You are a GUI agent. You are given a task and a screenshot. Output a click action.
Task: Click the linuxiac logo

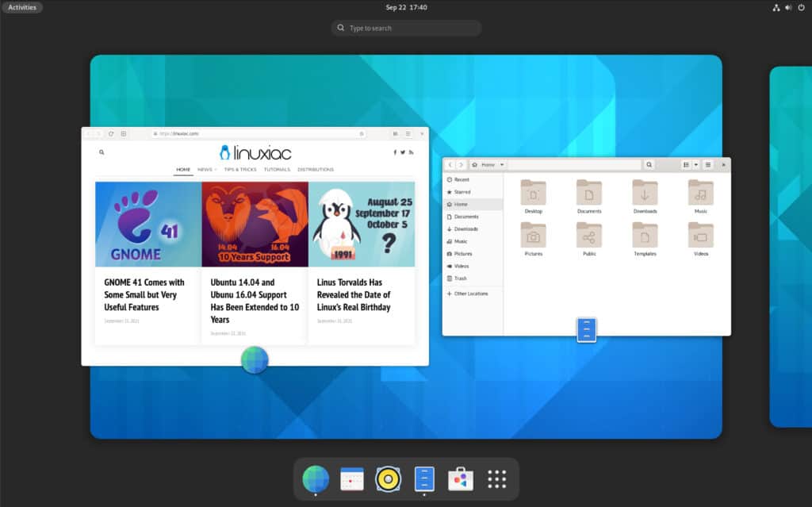click(x=255, y=152)
